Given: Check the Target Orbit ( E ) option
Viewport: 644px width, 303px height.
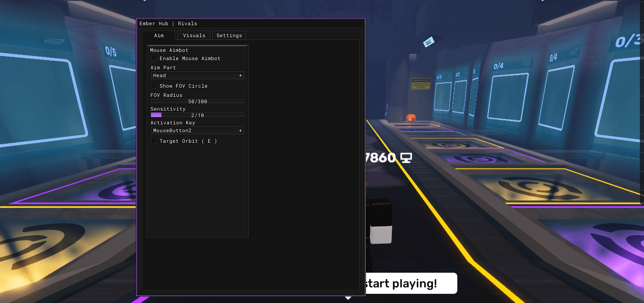Looking at the screenshot, I should (x=154, y=141).
